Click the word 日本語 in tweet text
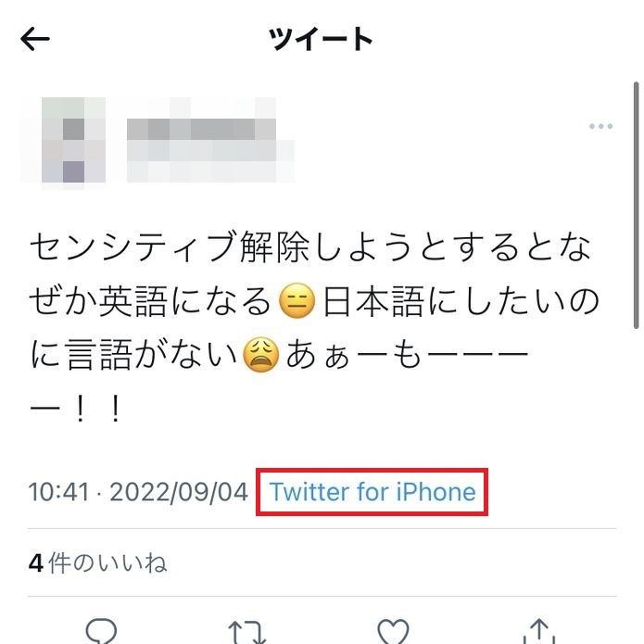The height and width of the screenshot is (644, 644). pos(373,301)
